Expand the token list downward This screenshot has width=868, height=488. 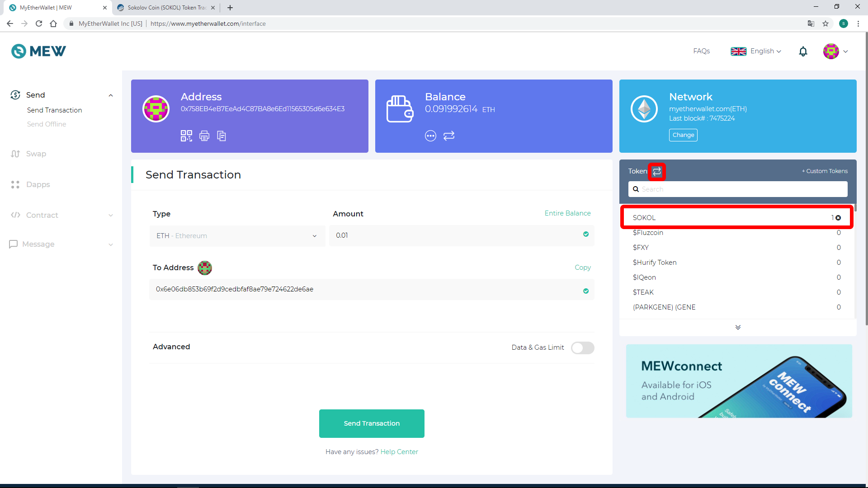point(738,327)
